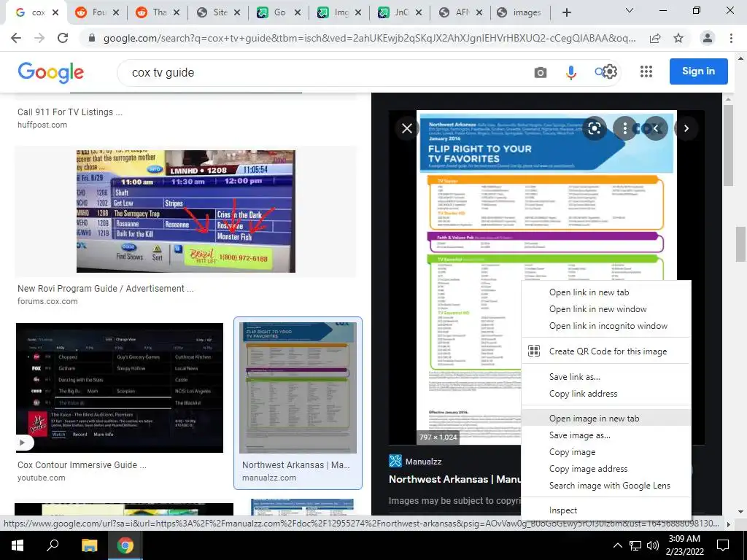
Task: Select Copy link address
Action: [x=606, y=393]
